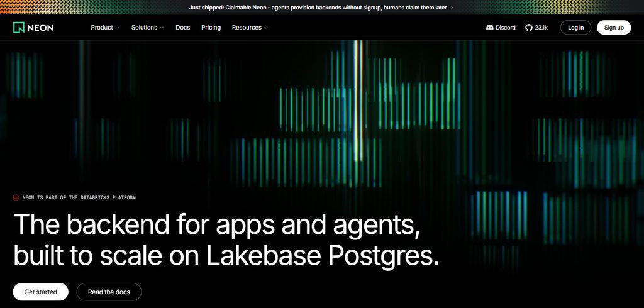Image resolution: width=644 pixels, height=308 pixels.
Task: Expand the Solutions menu
Action: click(x=147, y=28)
